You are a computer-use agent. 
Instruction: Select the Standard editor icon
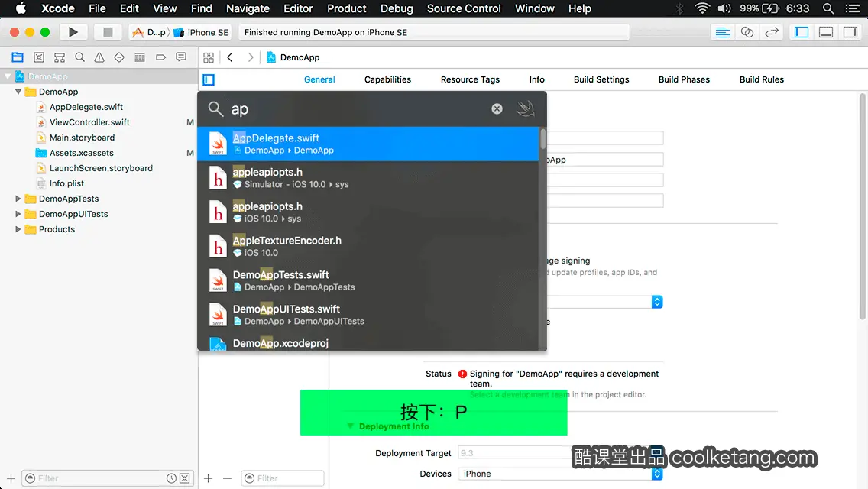(x=722, y=32)
